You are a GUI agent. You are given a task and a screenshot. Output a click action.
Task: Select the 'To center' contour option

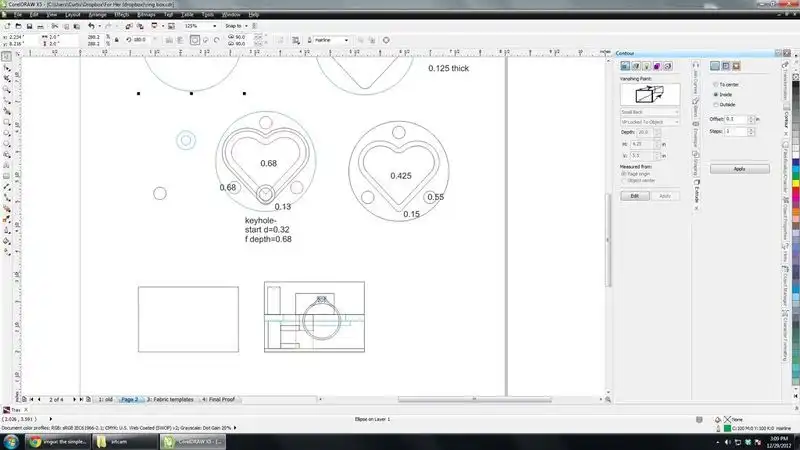click(x=715, y=85)
